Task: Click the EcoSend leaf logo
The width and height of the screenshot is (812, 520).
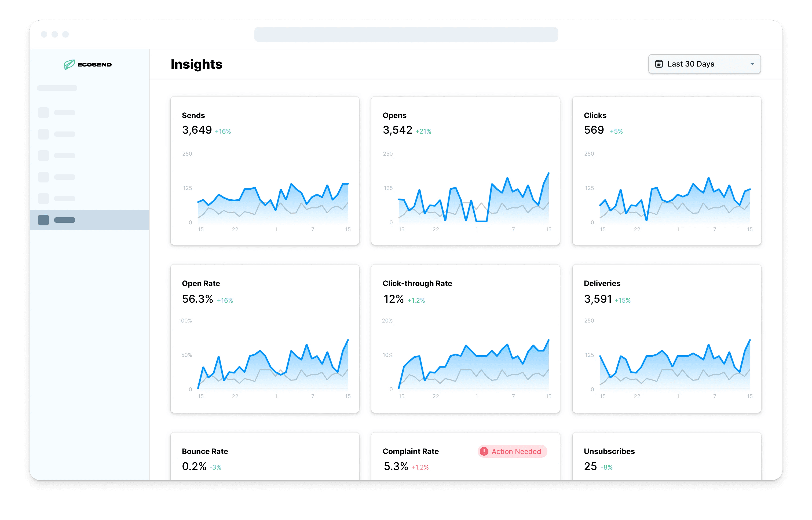Action: (70, 64)
